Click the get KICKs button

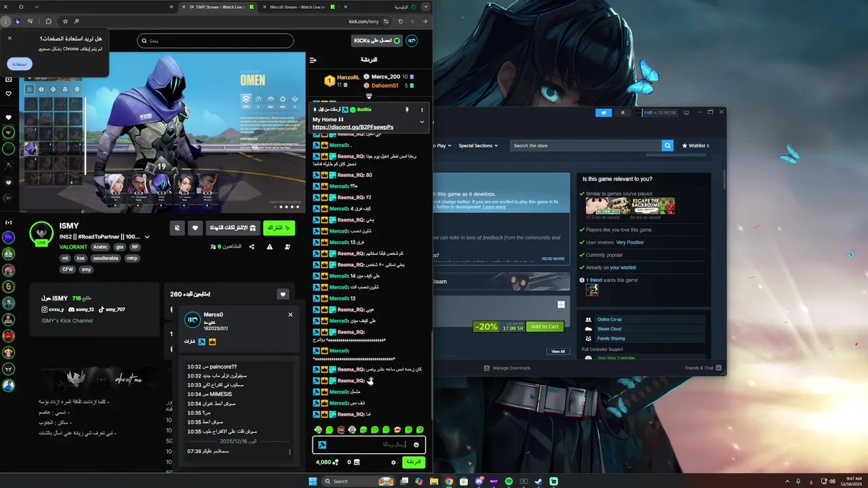(x=377, y=41)
